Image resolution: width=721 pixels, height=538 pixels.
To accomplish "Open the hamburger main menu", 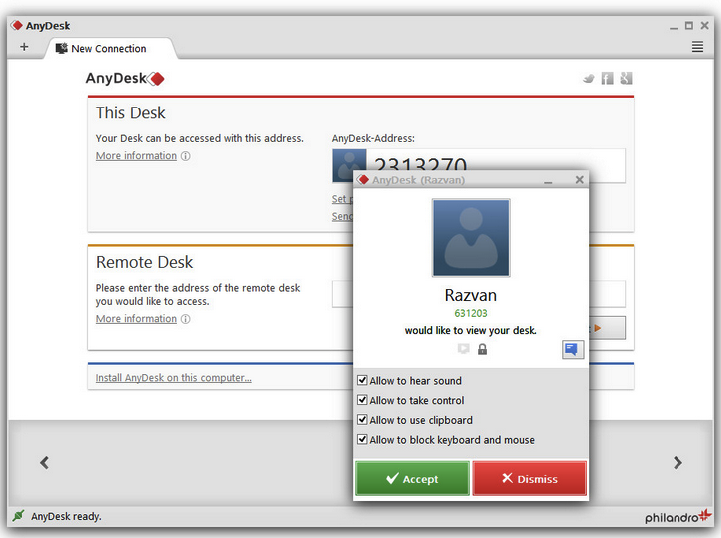I will coord(697,47).
